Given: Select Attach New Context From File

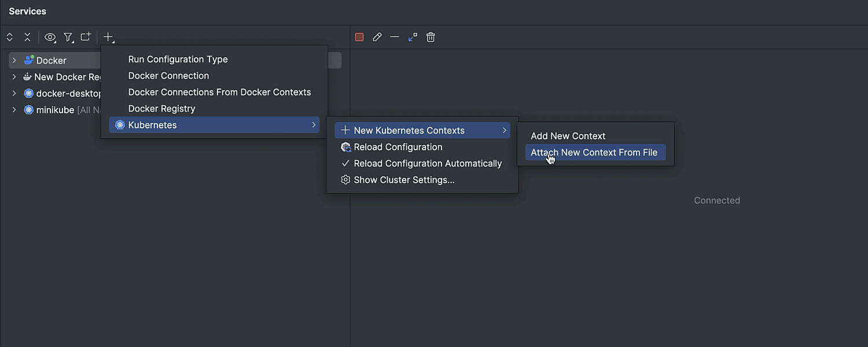Looking at the screenshot, I should point(594,153).
